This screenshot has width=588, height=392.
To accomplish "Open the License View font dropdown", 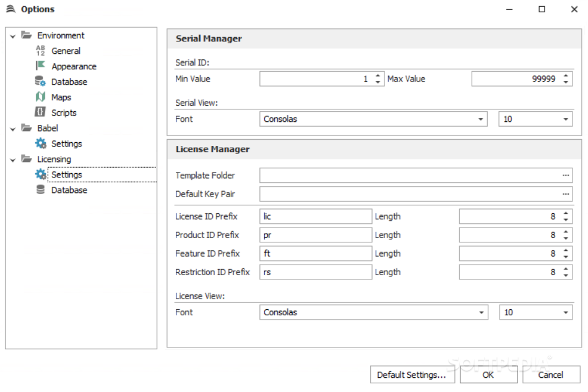I will [481, 313].
